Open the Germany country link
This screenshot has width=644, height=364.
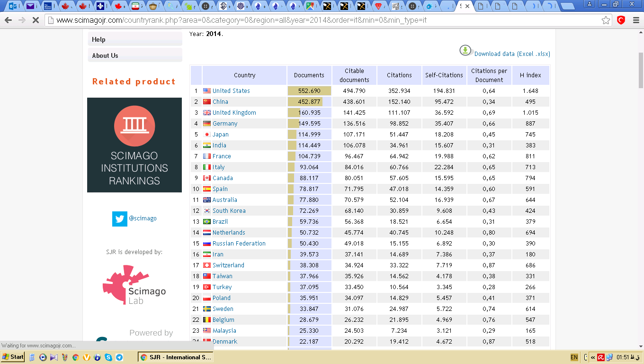(225, 124)
